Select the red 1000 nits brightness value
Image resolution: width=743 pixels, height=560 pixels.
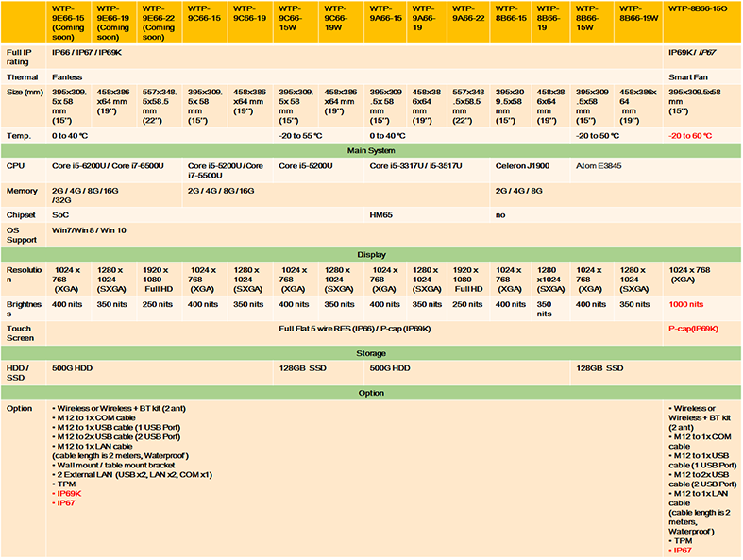687,304
